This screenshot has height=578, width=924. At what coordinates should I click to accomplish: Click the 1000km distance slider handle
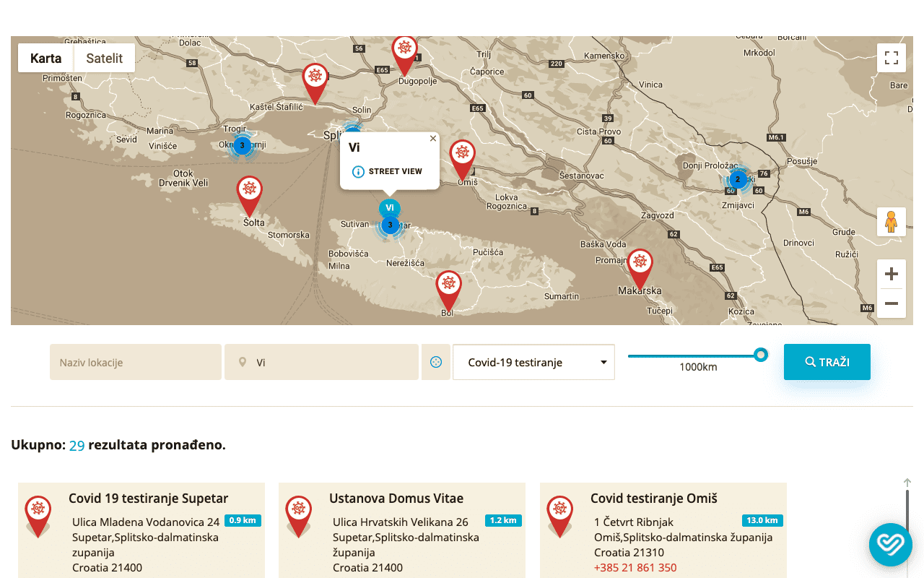(x=760, y=355)
